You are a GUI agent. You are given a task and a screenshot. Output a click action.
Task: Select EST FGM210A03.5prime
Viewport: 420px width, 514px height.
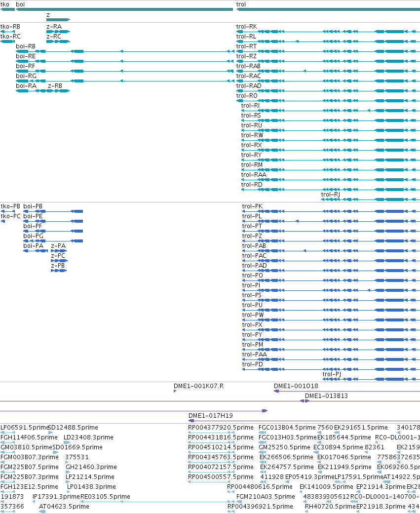266,497
